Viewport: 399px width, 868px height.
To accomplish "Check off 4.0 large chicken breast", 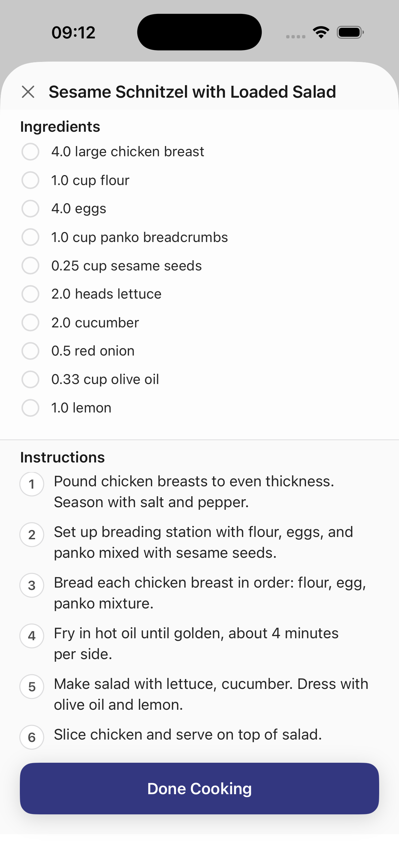I will tap(30, 152).
